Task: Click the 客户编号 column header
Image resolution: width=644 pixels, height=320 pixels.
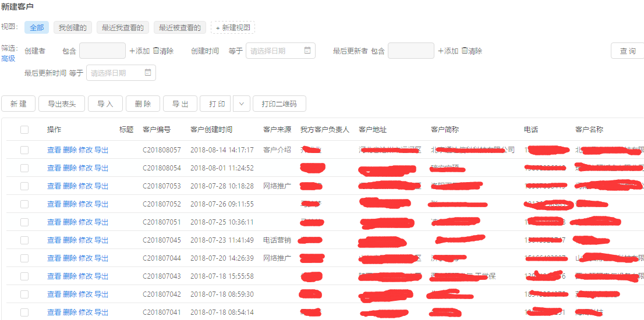Action: point(157,130)
